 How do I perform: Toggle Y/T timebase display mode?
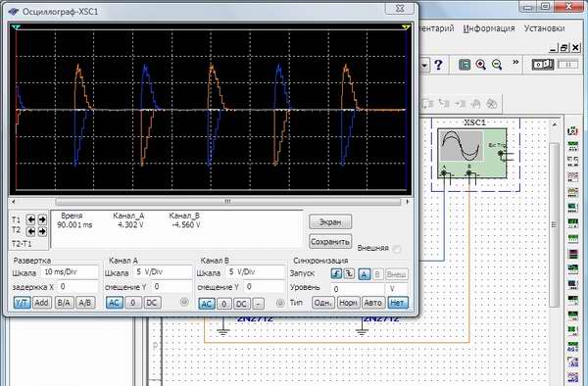click(x=23, y=303)
